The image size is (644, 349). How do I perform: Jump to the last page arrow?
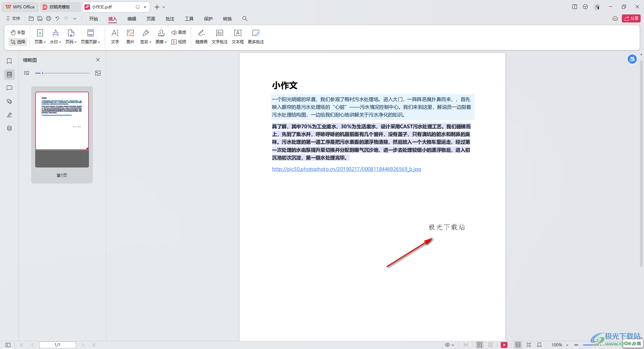94,345
